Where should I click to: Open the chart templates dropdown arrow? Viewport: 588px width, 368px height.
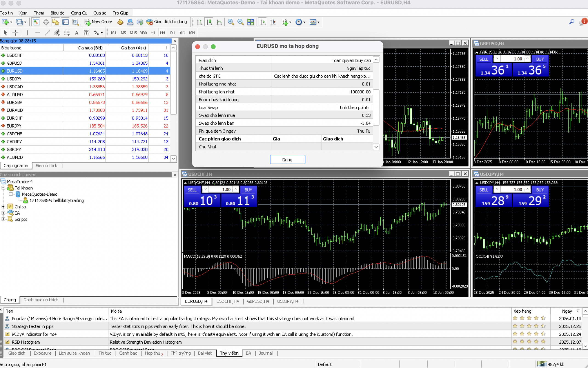click(x=318, y=22)
